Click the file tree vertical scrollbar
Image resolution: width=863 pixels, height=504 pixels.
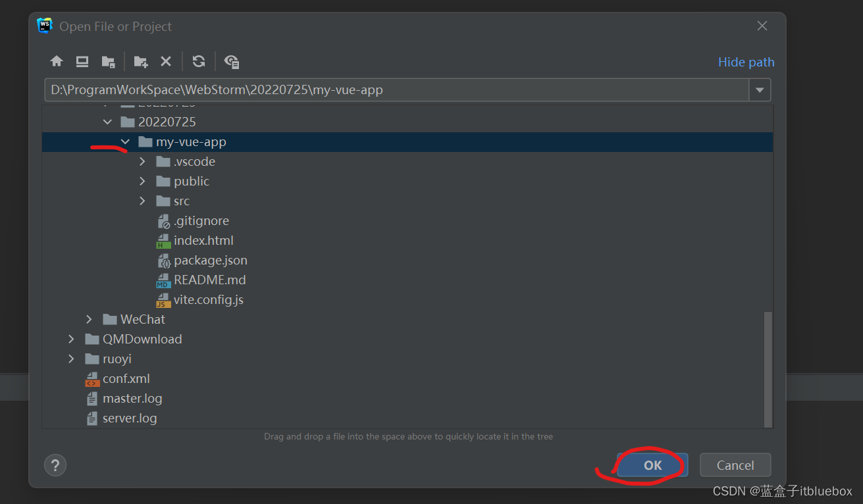(768, 369)
